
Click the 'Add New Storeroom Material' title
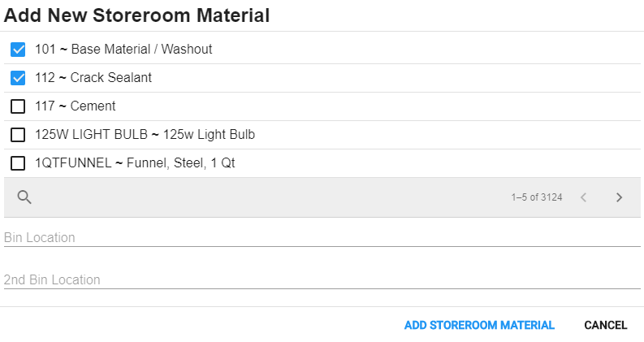coord(137,15)
